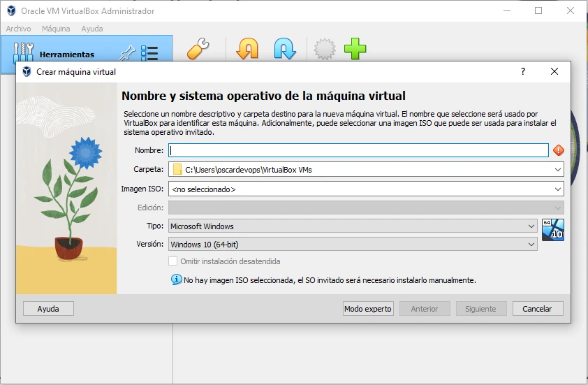Open the Tipo dropdown Microsoft Windows
The image size is (588, 385).
(353, 226)
